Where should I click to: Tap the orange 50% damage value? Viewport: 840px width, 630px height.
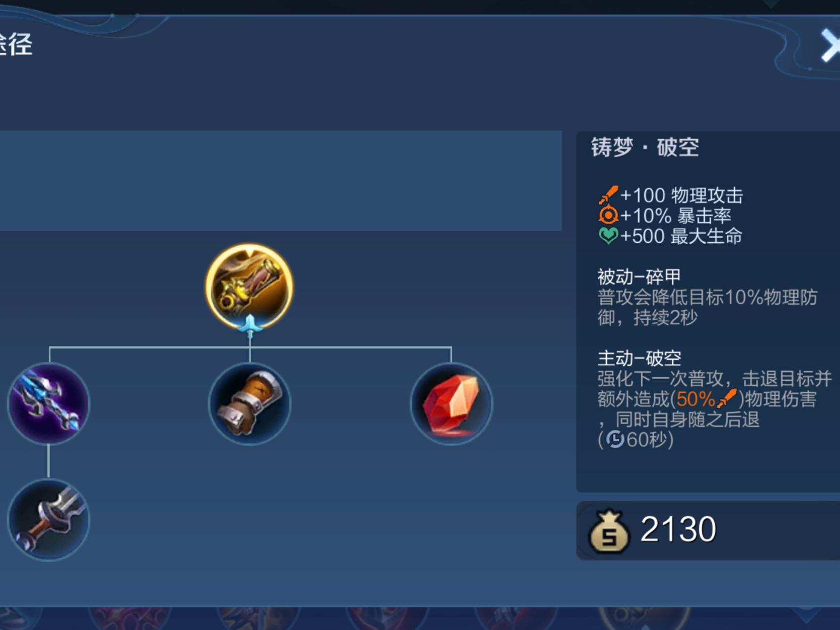696,399
